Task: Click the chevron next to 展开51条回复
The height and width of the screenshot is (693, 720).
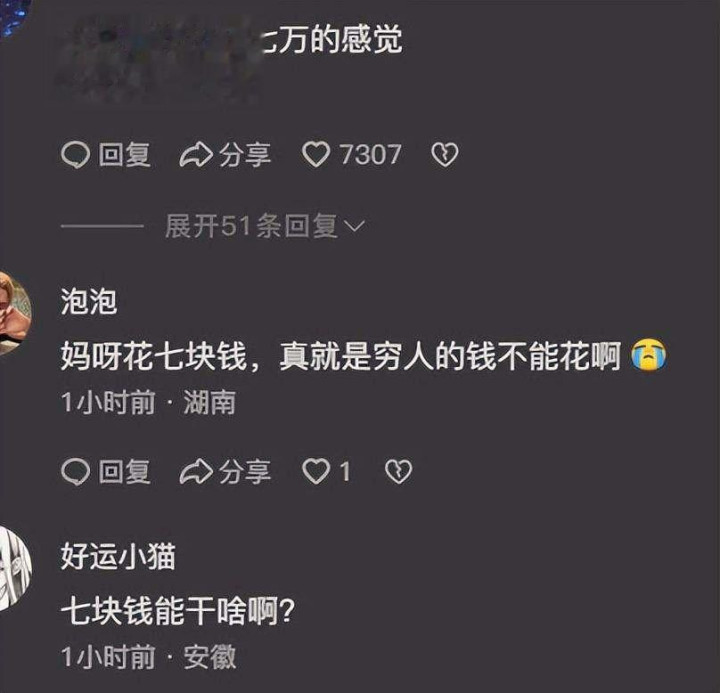Action: coord(354,226)
